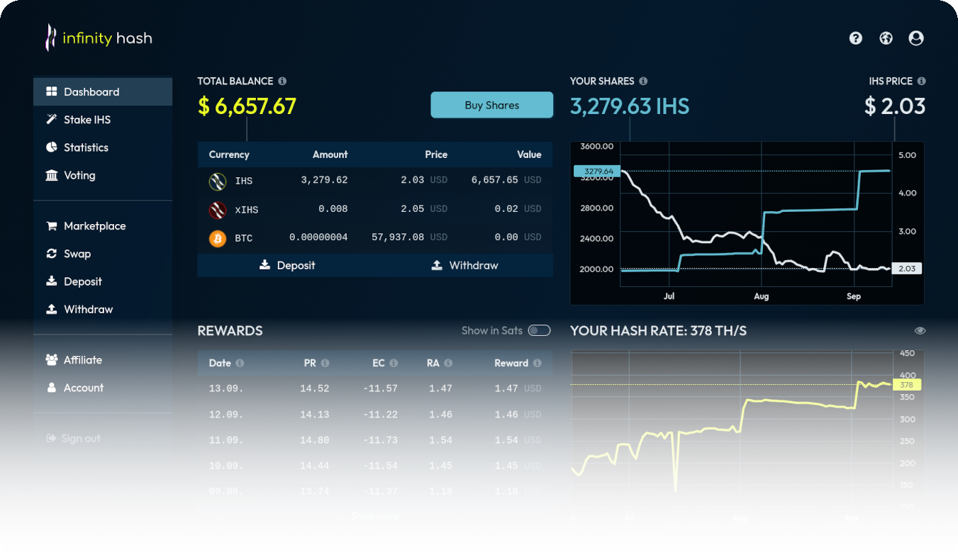Open the help question mark icon
Viewport: 958px width, 560px height.
point(856,38)
